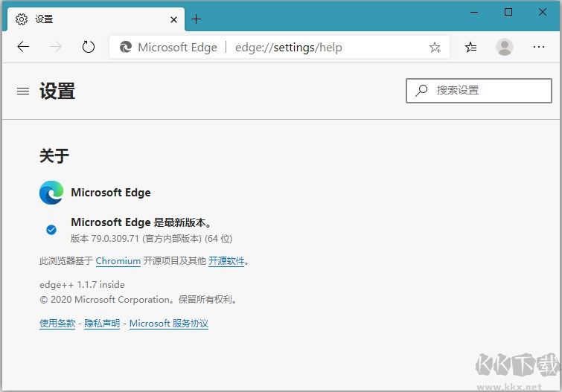562x392 pixels.
Task: Go back using the back arrow
Action: point(23,47)
